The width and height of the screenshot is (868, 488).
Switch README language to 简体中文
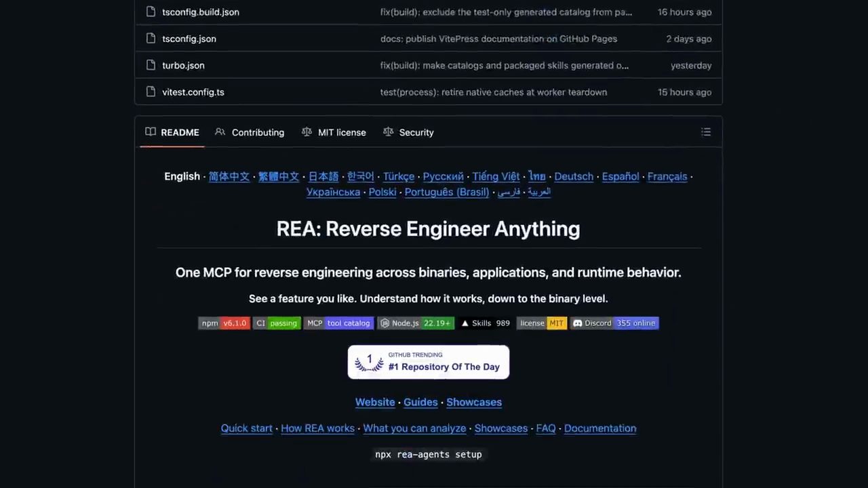(229, 176)
